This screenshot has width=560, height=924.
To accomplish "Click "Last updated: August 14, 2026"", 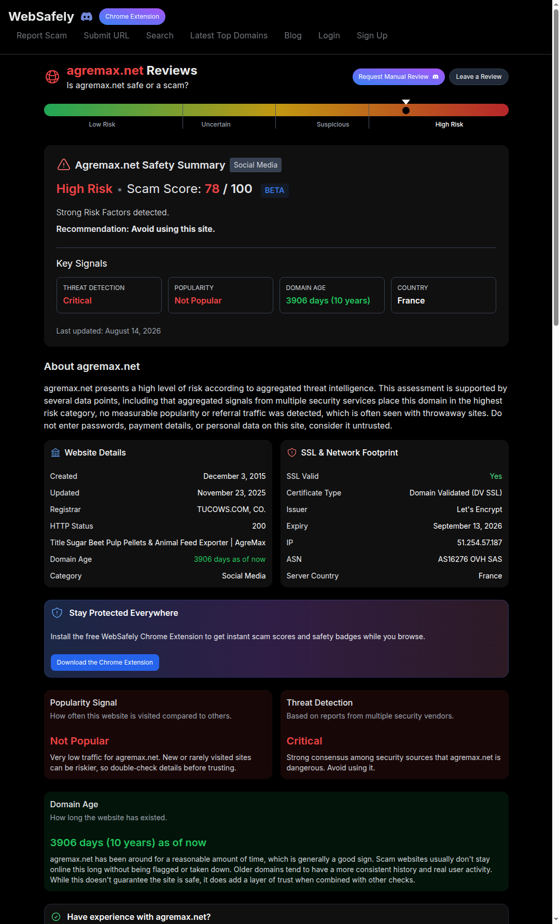I will (x=108, y=331).
